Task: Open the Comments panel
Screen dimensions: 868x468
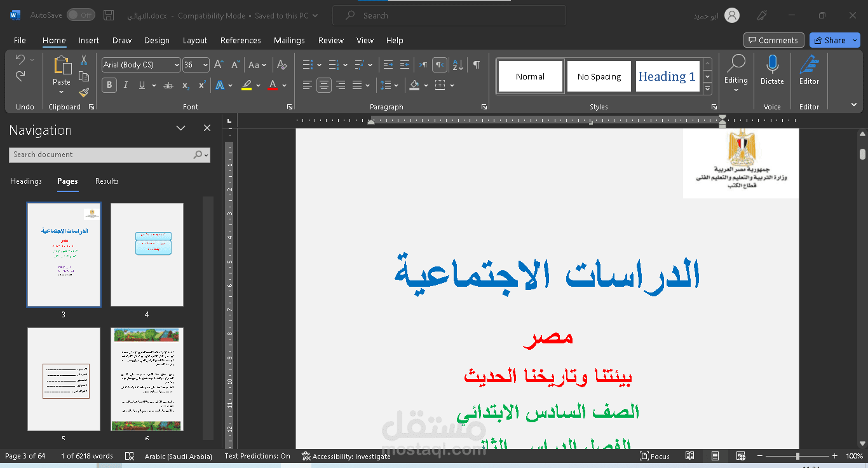Action: [x=773, y=39]
